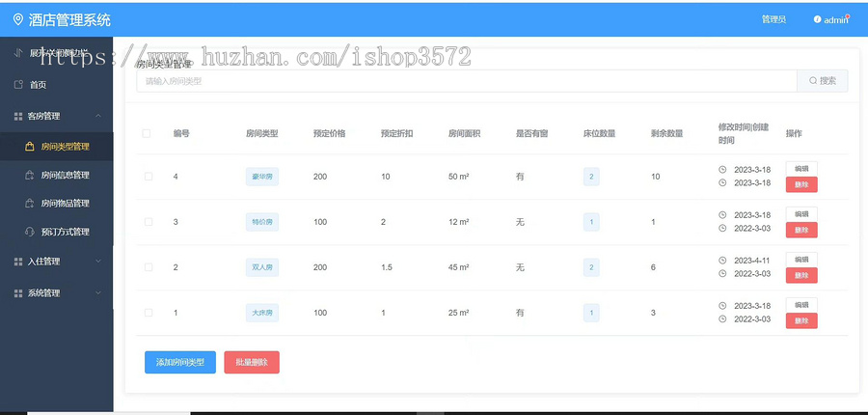Click the 批量删除 button
The image size is (868, 415).
click(x=252, y=362)
